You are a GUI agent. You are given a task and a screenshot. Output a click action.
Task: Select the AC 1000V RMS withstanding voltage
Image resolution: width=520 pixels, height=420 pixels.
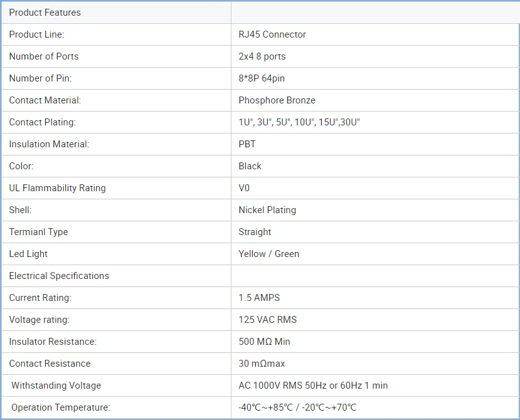(313, 386)
